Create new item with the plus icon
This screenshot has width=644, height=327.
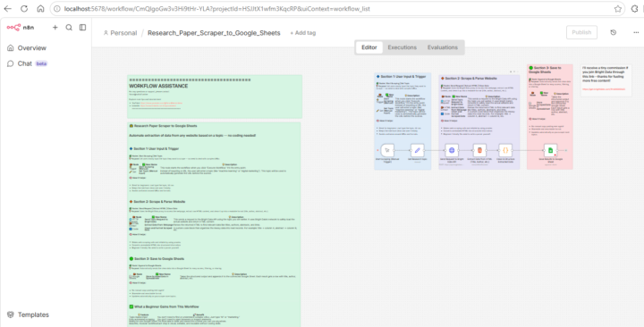pos(55,28)
